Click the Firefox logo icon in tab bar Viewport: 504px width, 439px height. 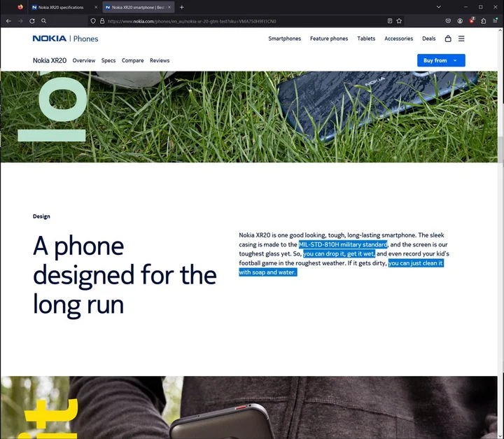pos(20,7)
